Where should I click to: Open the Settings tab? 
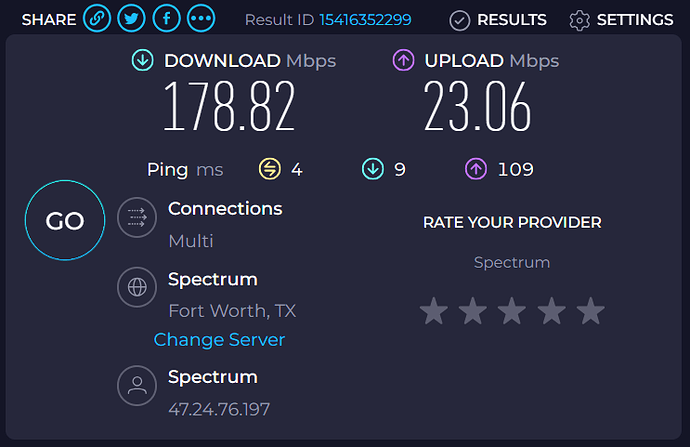[621, 20]
